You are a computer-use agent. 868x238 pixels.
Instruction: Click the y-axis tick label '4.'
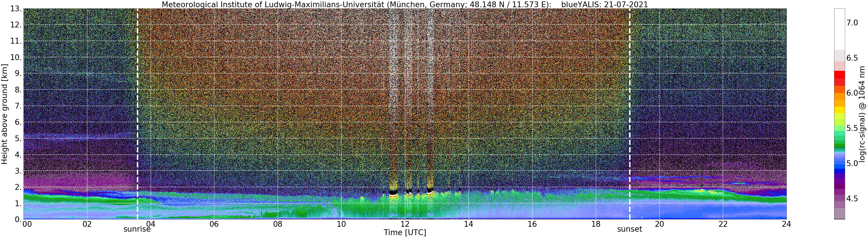pyautogui.click(x=18, y=155)
